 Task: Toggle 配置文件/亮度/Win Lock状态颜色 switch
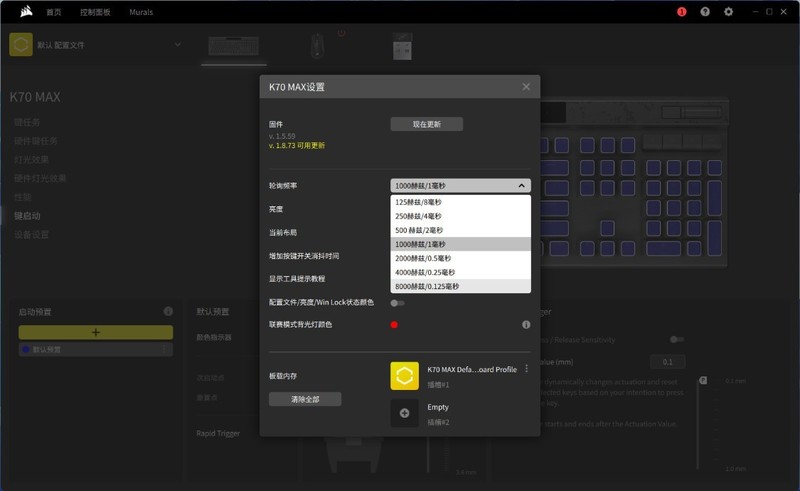pos(397,303)
